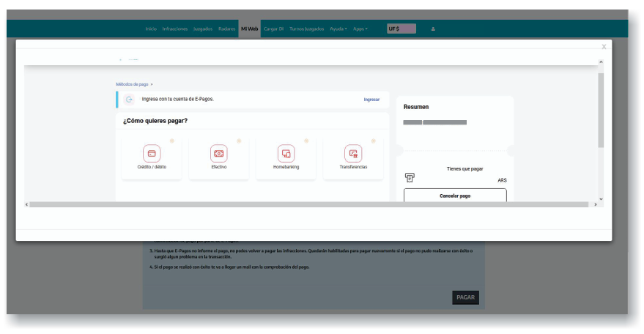Click the vertical scrollbar down arrow
The height and width of the screenshot is (334, 644).
click(x=601, y=198)
